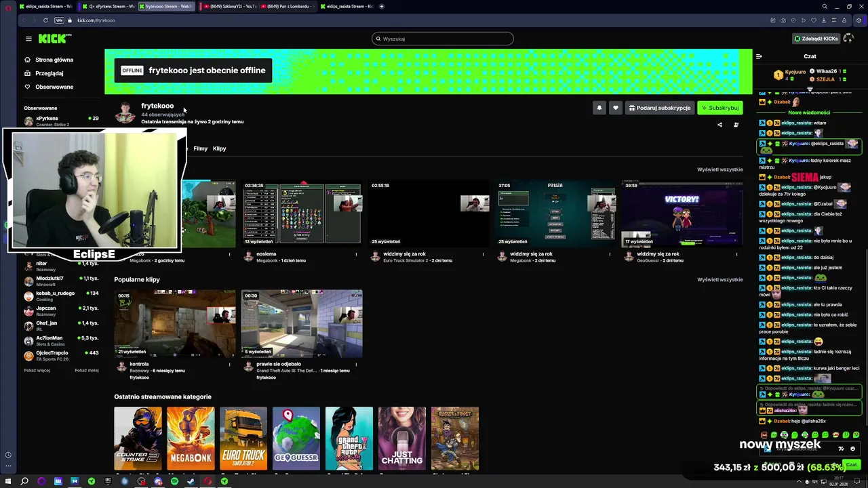
Task: Open Ac7ionMan channel in sidebar
Action: click(x=61, y=340)
